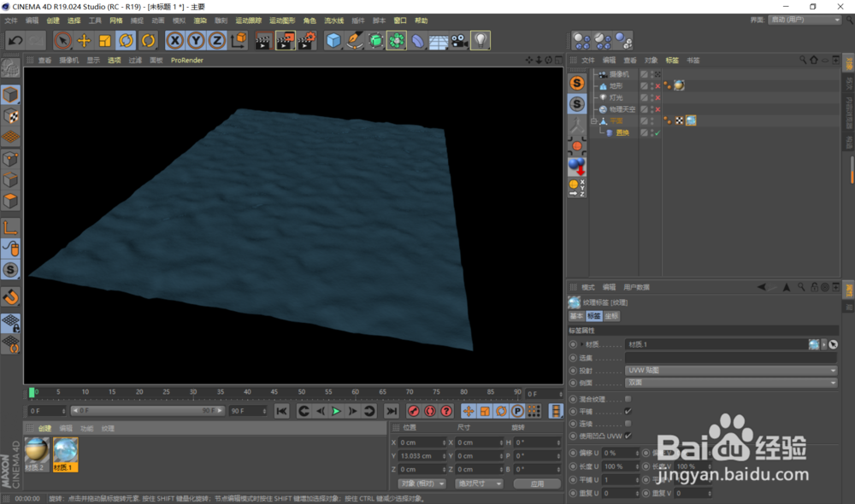Jump to the animation end
This screenshot has height=504, width=855.
(391, 412)
